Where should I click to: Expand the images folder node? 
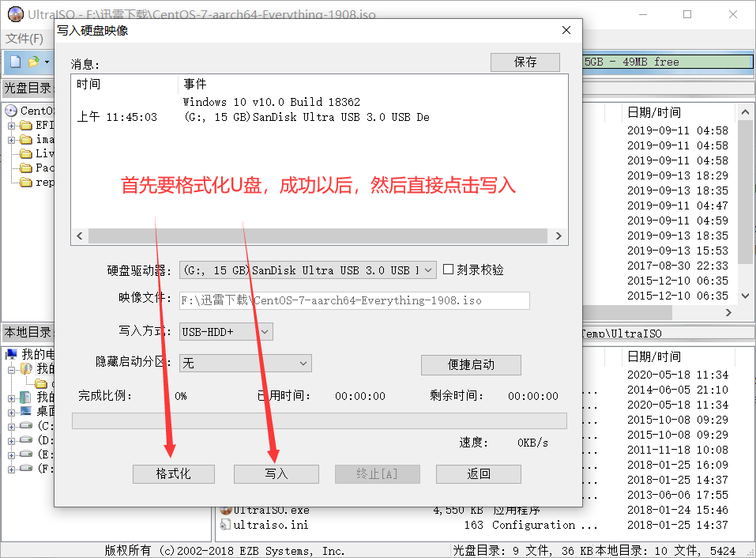12,141
